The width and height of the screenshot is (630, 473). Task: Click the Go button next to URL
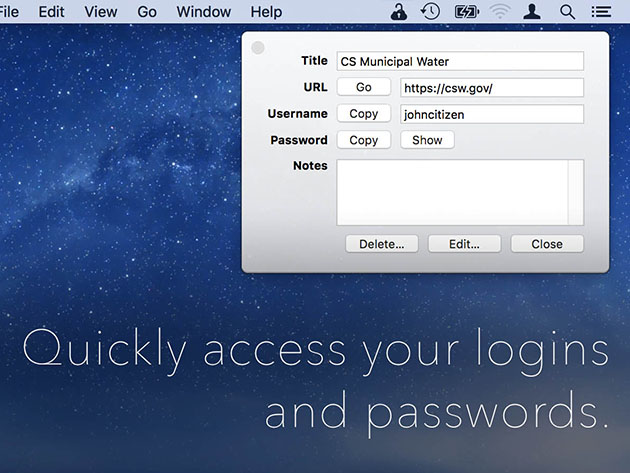coord(364,87)
